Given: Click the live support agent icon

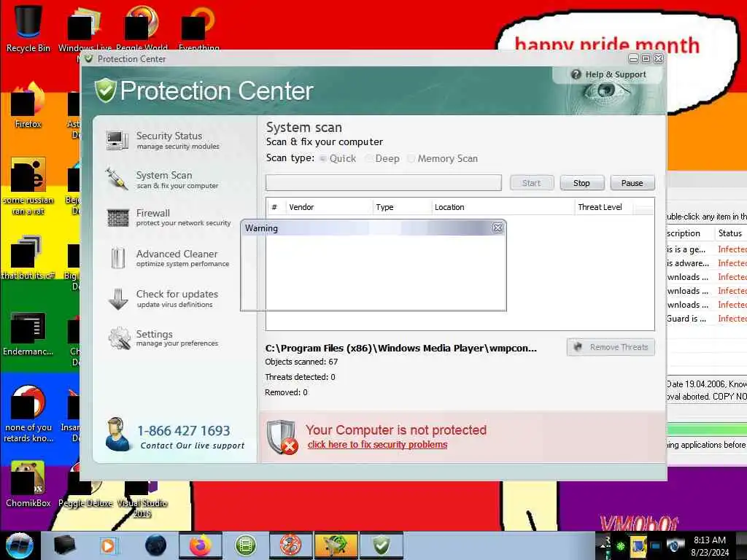Looking at the screenshot, I should coord(117,435).
